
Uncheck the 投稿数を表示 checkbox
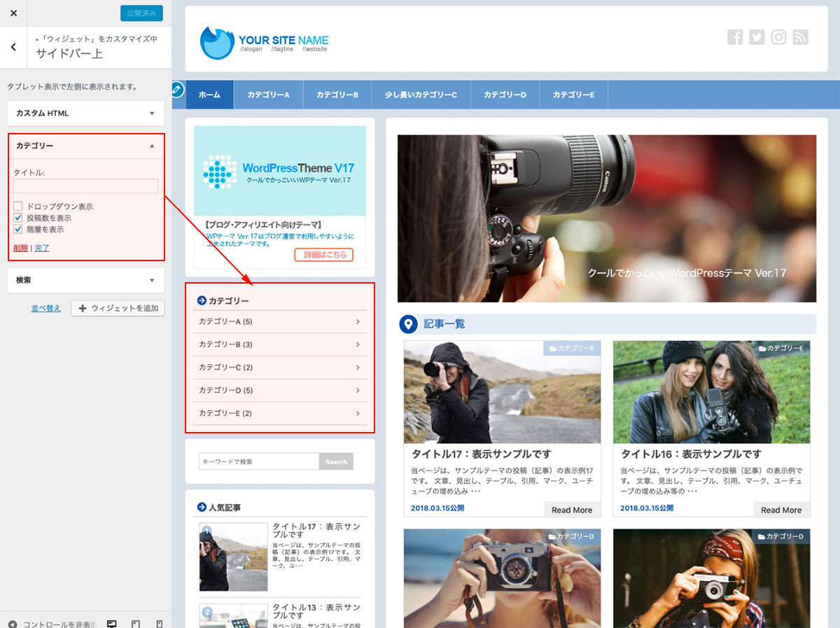[18, 218]
